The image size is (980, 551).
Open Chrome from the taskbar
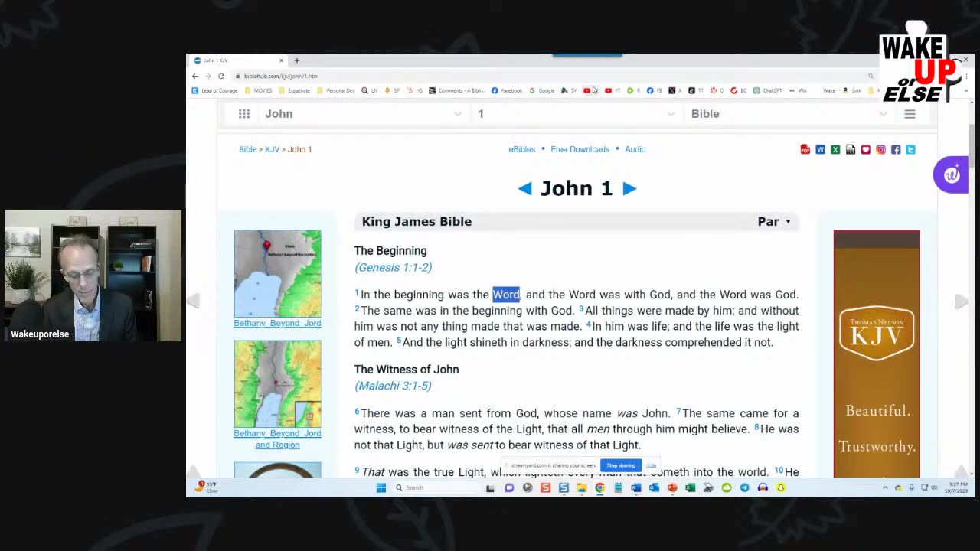pos(599,487)
